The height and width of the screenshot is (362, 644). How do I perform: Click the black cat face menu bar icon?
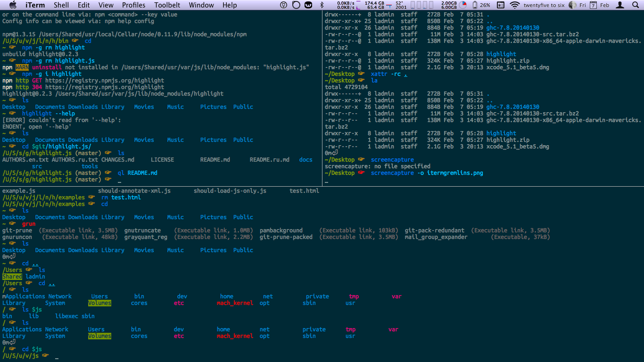(308, 5)
